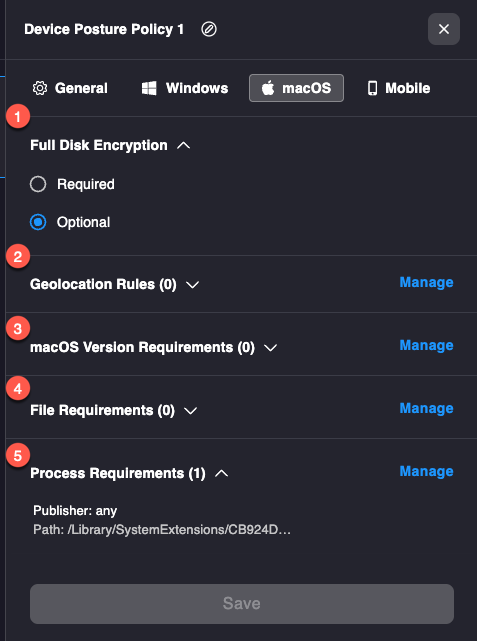Image resolution: width=477 pixels, height=641 pixels.
Task: Click the Save button
Action: pos(242,603)
